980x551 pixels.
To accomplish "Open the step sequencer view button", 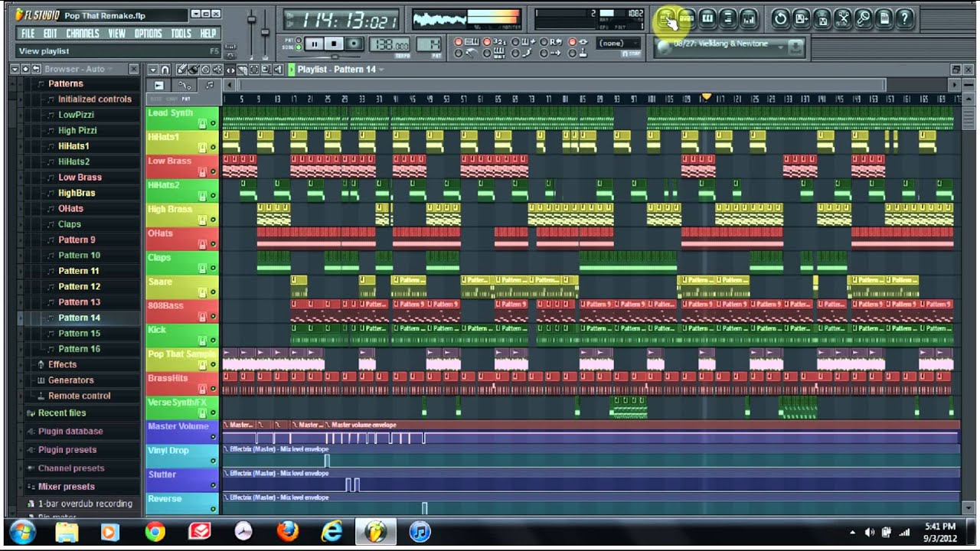I will (687, 18).
